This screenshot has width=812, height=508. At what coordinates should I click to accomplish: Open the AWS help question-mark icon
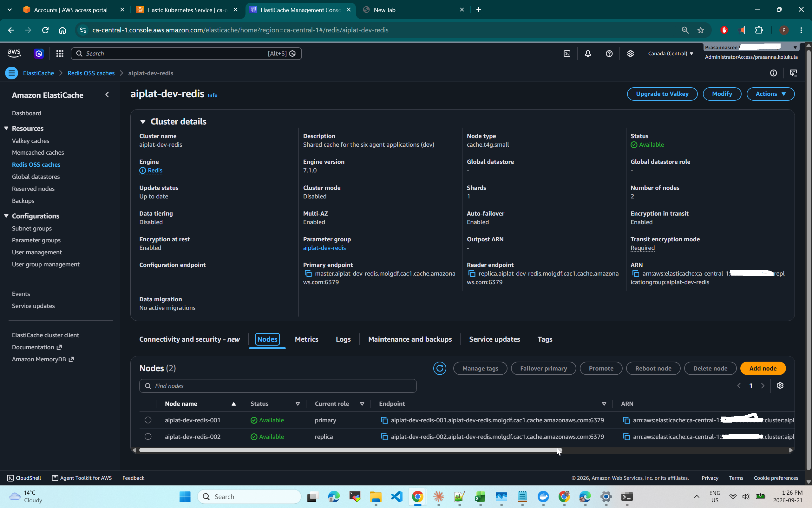pos(609,53)
